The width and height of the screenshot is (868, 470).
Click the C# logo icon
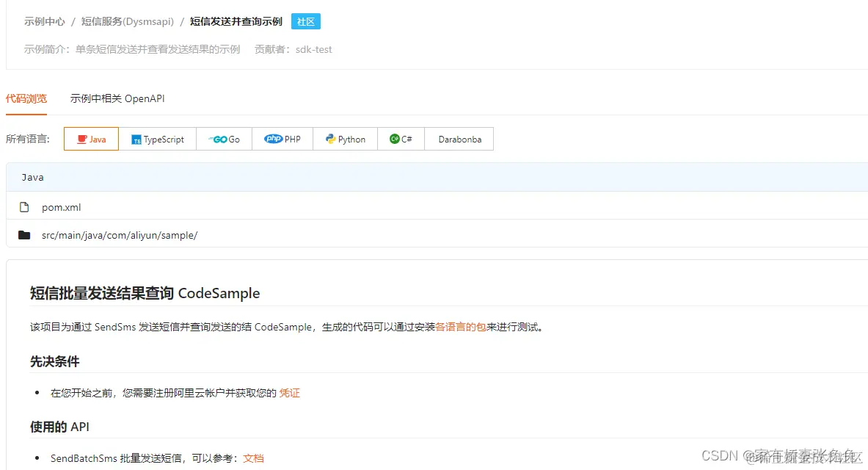[394, 139]
